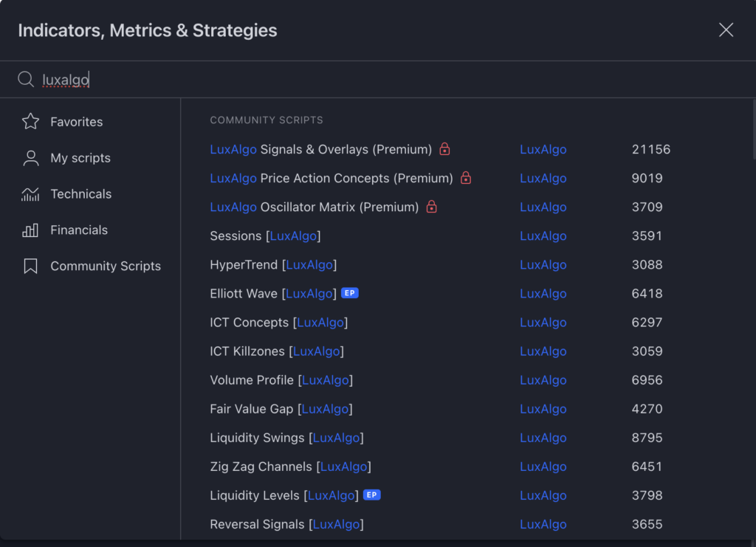Click lock icon next to Oscillator Matrix
Image resolution: width=756 pixels, height=547 pixels.
(431, 207)
